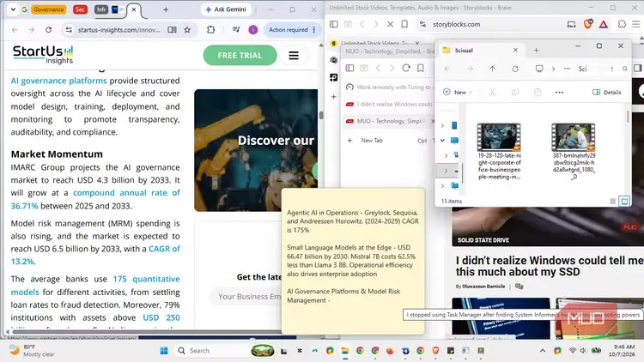This screenshot has width=644, height=362.
Task: Expand the bottom network tree item
Action: tap(442, 186)
